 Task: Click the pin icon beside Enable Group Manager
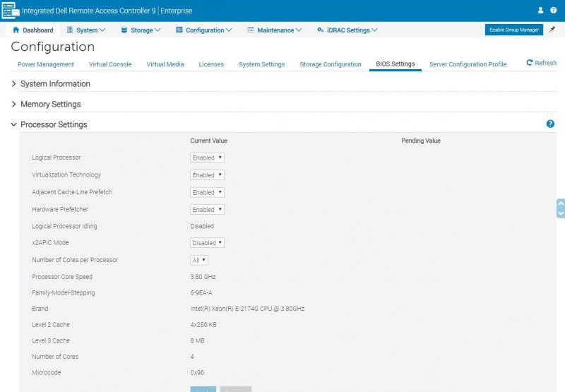(552, 30)
